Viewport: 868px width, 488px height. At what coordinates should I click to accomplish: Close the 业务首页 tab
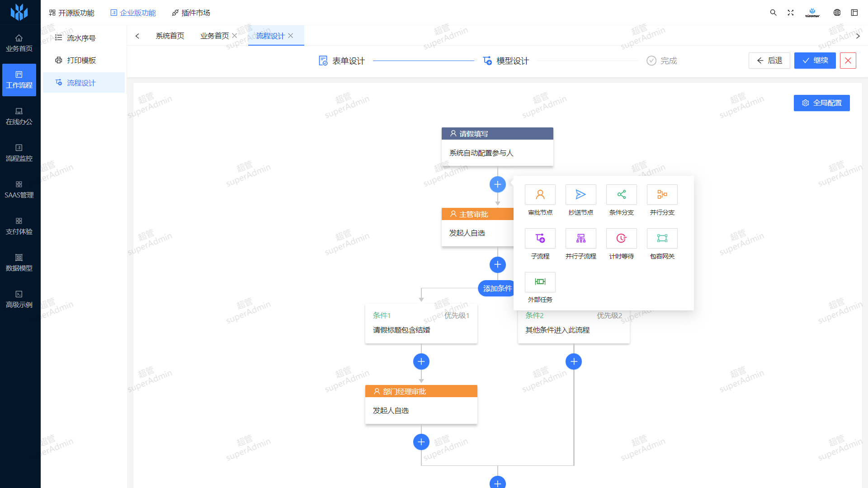(235, 36)
